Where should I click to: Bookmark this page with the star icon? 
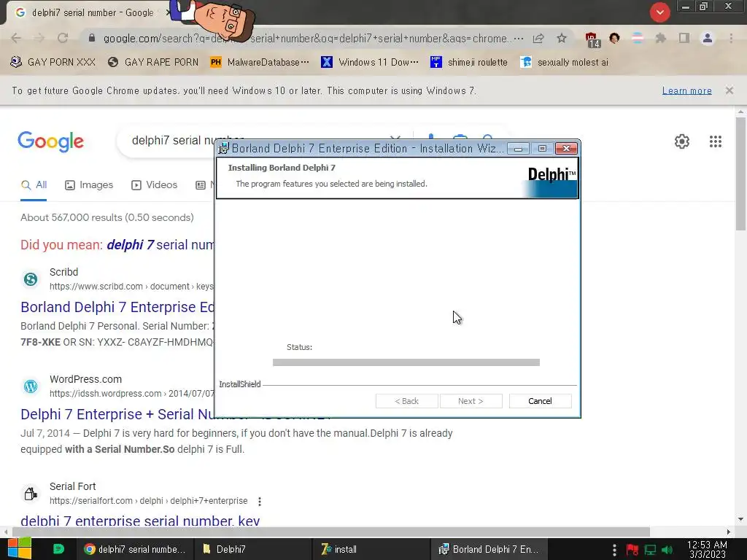pyautogui.click(x=562, y=38)
